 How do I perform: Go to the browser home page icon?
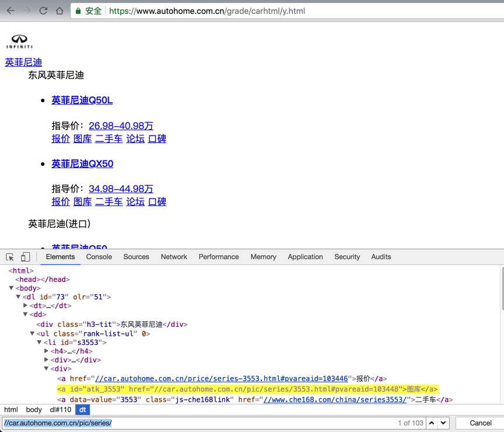pyautogui.click(x=60, y=11)
